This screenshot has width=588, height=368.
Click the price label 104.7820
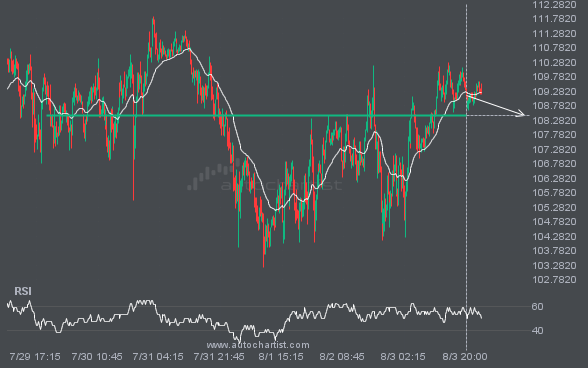pyautogui.click(x=554, y=221)
